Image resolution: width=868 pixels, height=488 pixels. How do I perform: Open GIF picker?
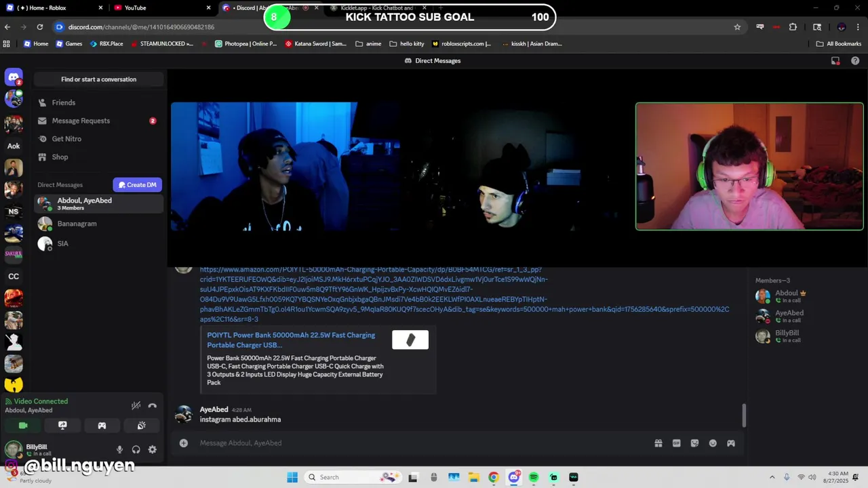(x=676, y=443)
